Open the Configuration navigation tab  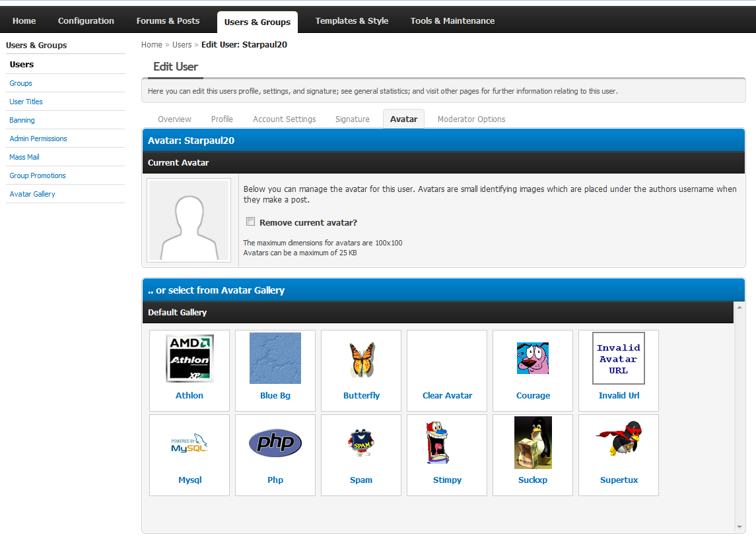click(x=86, y=20)
